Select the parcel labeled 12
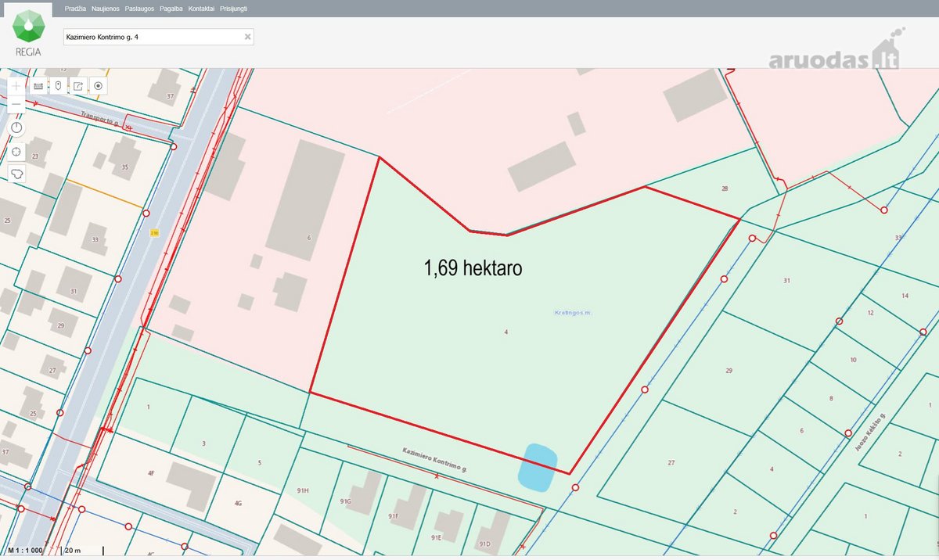The width and height of the screenshot is (939, 560). [870, 312]
